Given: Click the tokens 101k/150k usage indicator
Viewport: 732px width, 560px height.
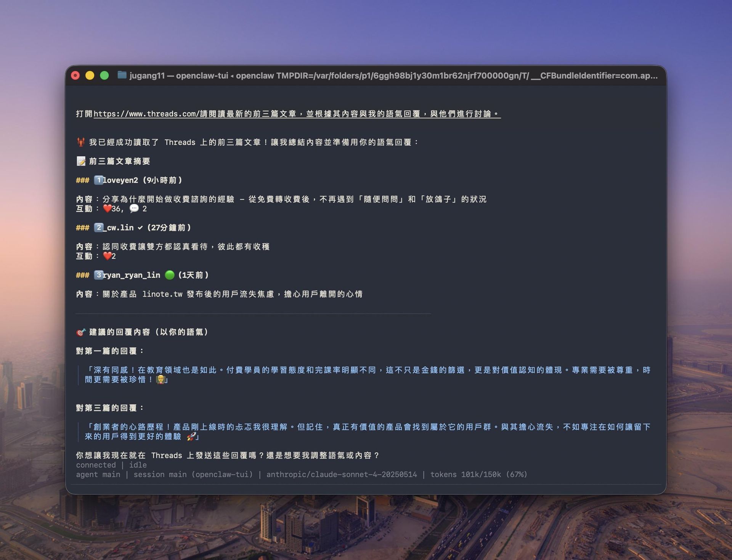Looking at the screenshot, I should point(478,475).
